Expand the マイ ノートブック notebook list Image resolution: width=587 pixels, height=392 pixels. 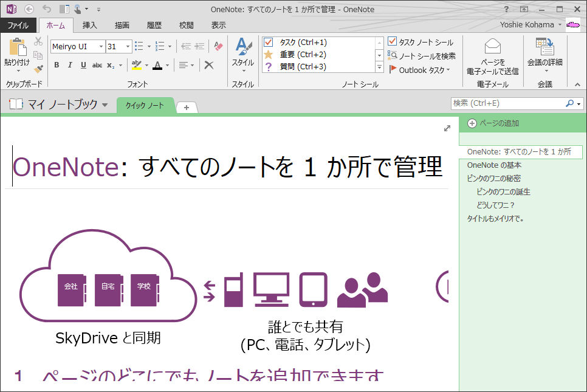click(105, 105)
